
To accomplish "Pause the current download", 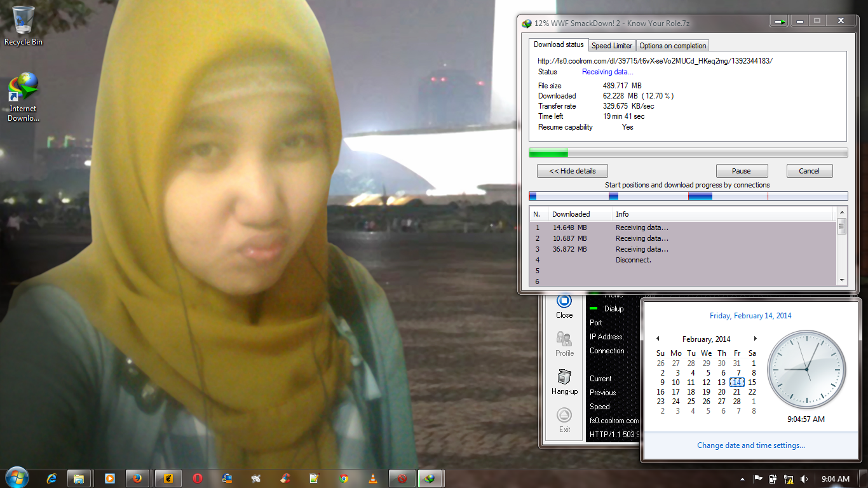I will point(742,171).
